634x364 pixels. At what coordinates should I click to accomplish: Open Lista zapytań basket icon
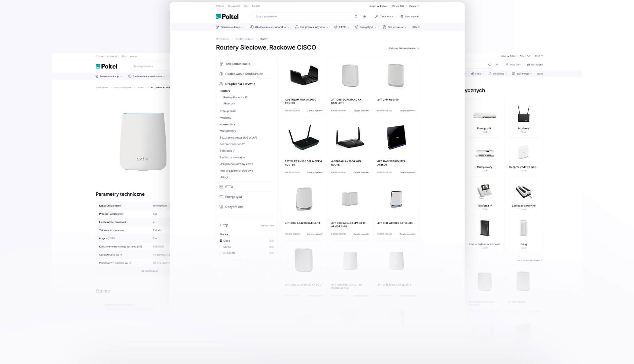point(402,17)
